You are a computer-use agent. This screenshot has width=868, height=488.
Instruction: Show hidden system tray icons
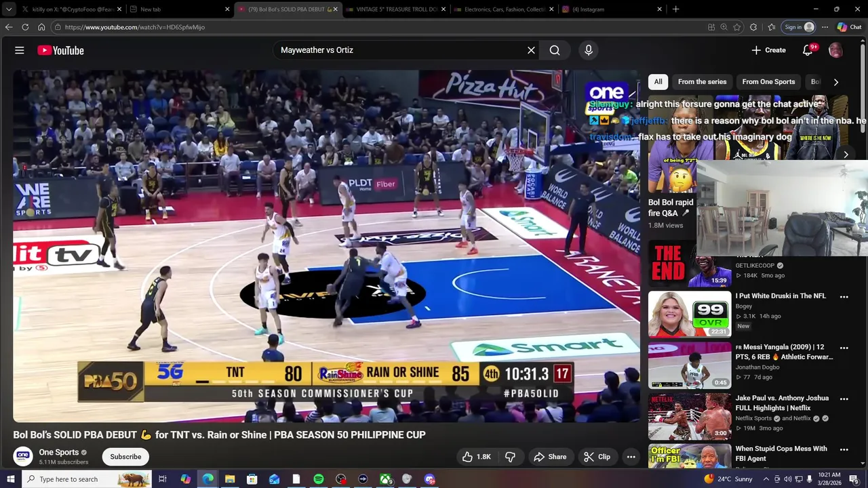tap(766, 479)
